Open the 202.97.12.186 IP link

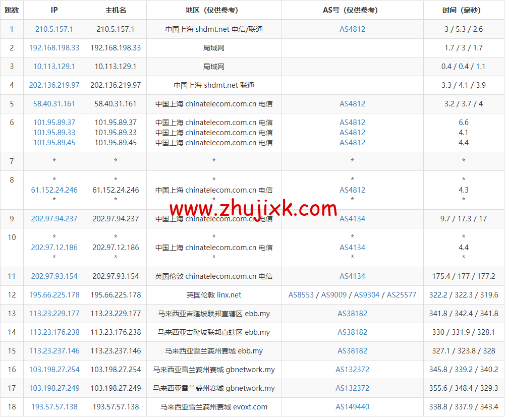[x=54, y=248]
